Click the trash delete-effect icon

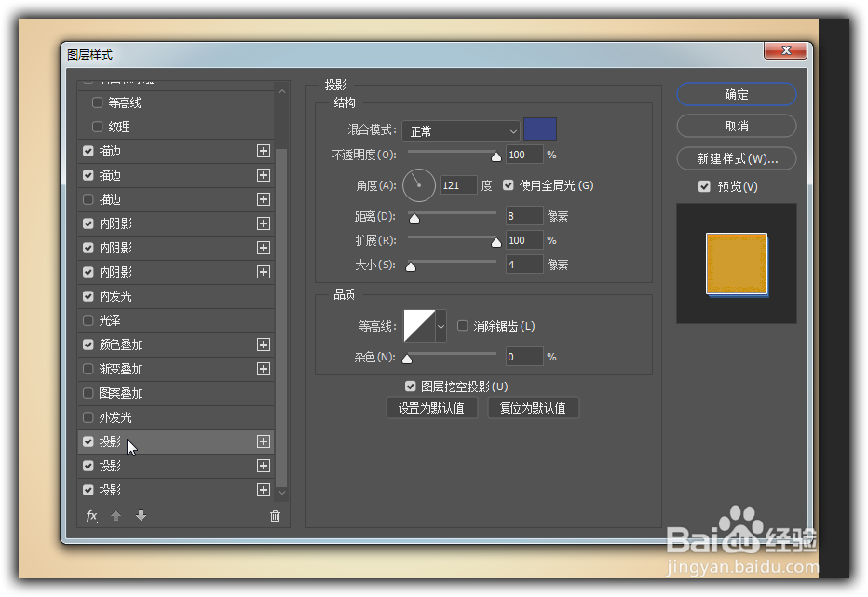[275, 516]
